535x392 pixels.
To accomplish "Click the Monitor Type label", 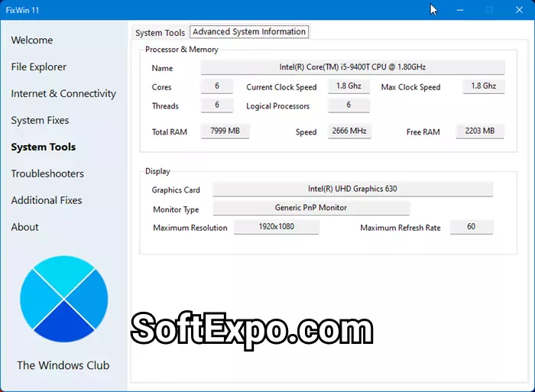I will pyautogui.click(x=176, y=209).
